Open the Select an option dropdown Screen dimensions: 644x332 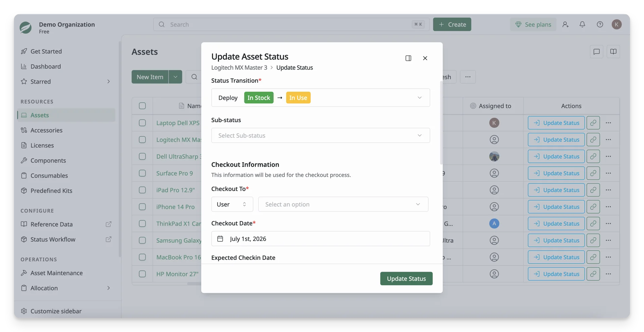point(343,204)
